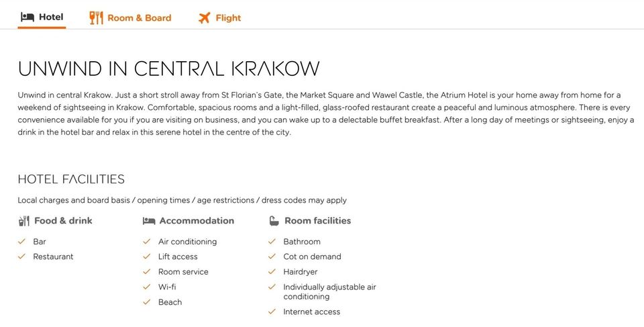
Task: Click the Food & drink section icon
Action: [x=24, y=221]
